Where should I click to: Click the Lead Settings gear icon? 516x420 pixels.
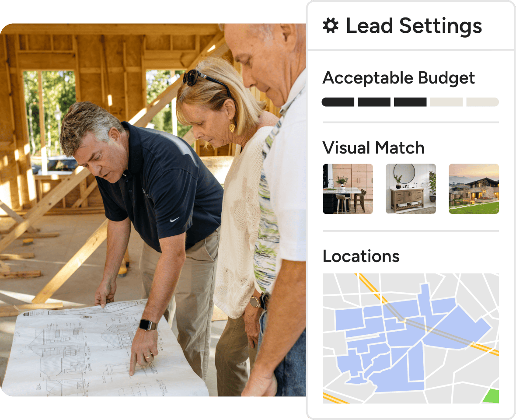(331, 26)
